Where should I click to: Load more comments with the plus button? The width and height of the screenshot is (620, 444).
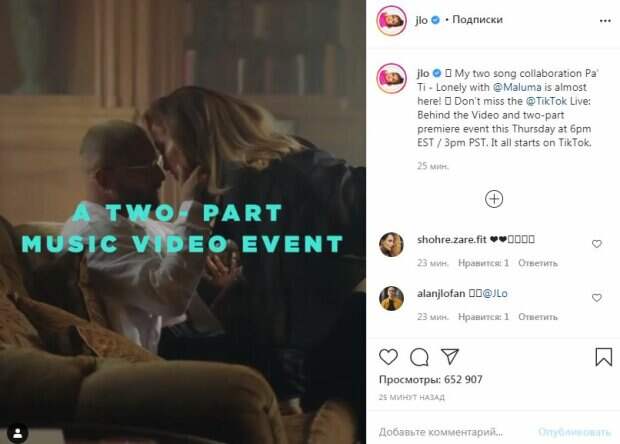494,199
